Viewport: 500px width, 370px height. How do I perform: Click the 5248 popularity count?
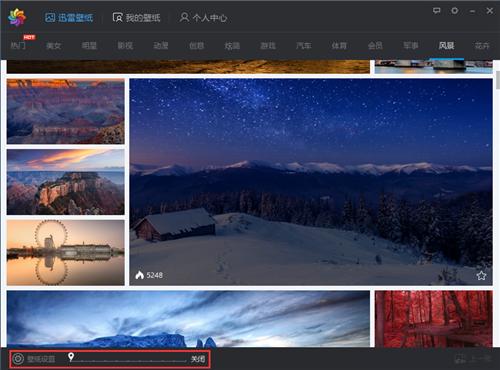[x=155, y=275]
